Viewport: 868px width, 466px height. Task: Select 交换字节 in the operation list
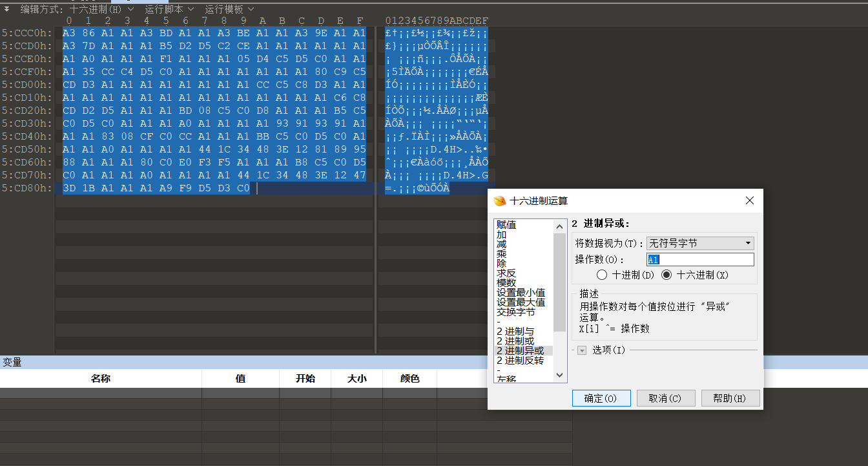515,312
